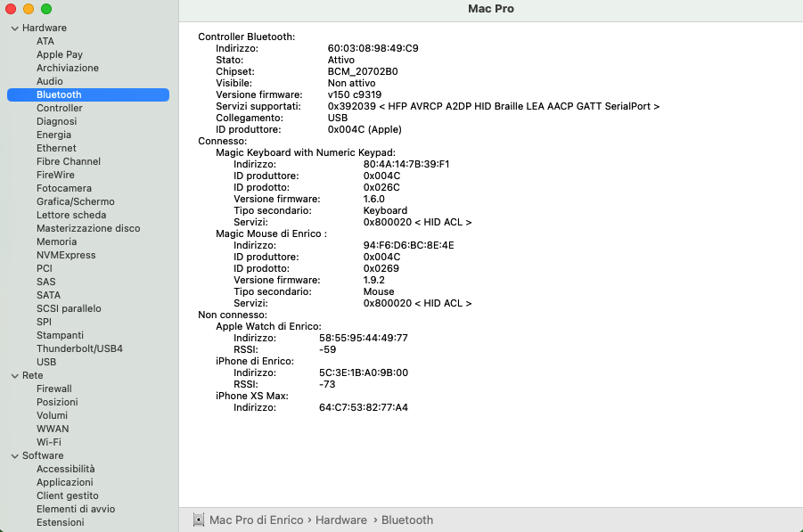Click Hardware in the bottom path bar
The height and width of the screenshot is (532, 803).
(341, 520)
